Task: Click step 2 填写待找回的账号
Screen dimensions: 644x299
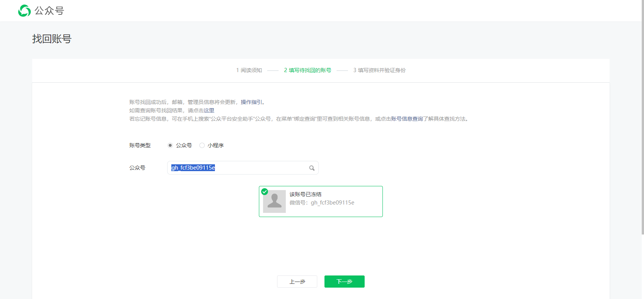Action: coord(307,70)
